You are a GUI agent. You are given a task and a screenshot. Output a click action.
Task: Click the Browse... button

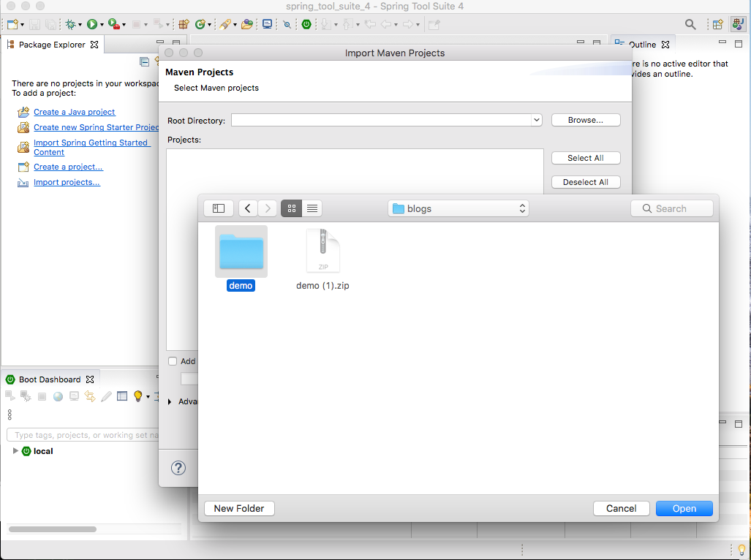pos(585,120)
